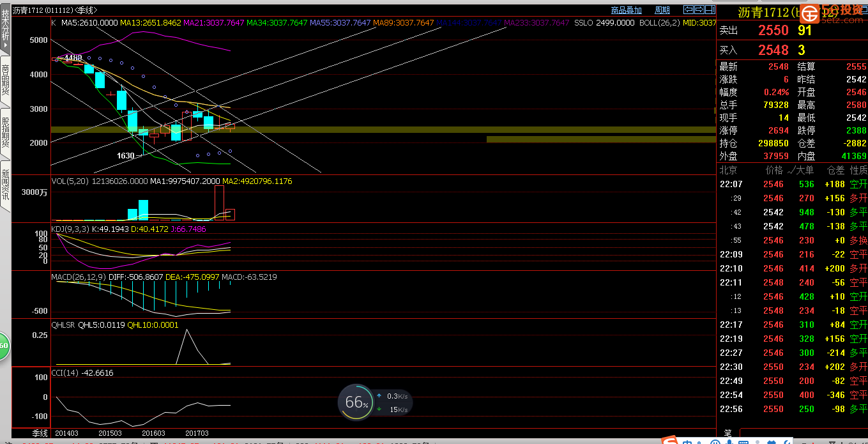Select the QHLSR indicator label

[x=64, y=325]
